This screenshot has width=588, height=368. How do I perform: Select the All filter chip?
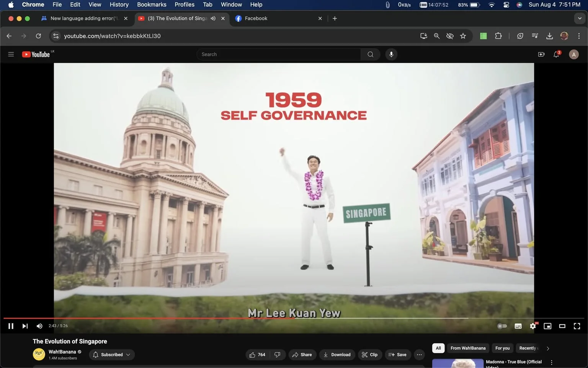point(438,348)
